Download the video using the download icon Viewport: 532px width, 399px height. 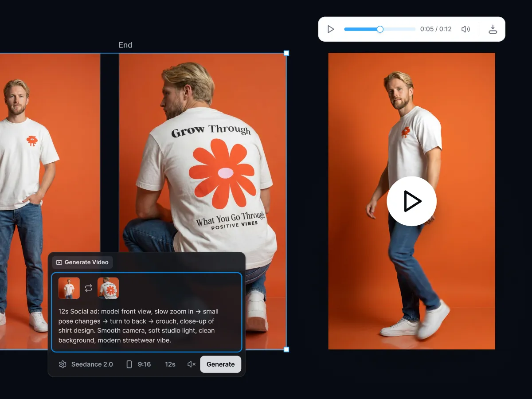493,29
